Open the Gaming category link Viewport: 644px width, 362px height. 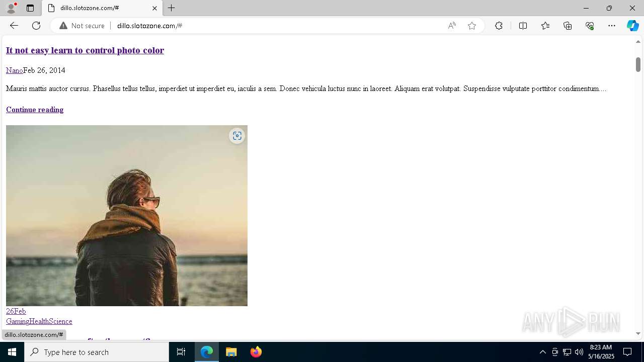coord(18,321)
